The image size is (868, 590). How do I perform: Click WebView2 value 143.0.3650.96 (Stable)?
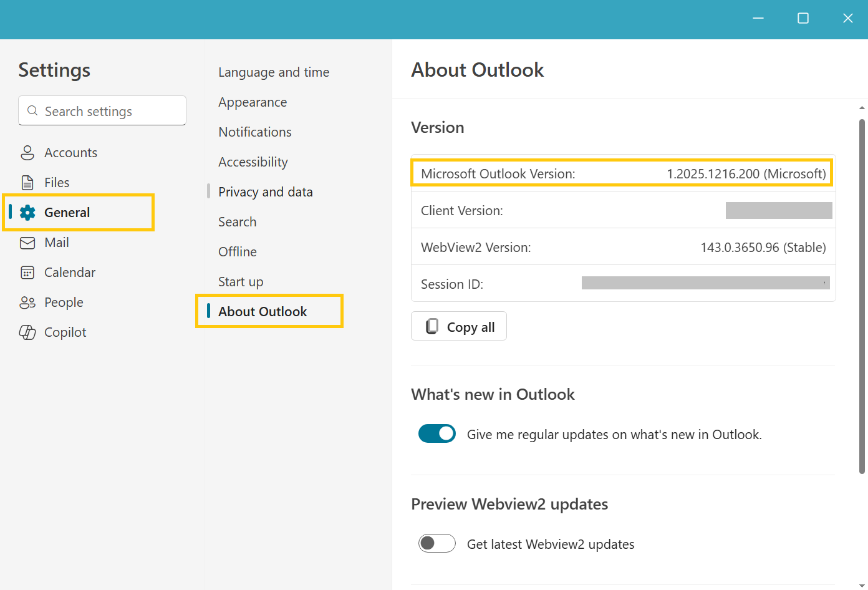[x=763, y=248]
